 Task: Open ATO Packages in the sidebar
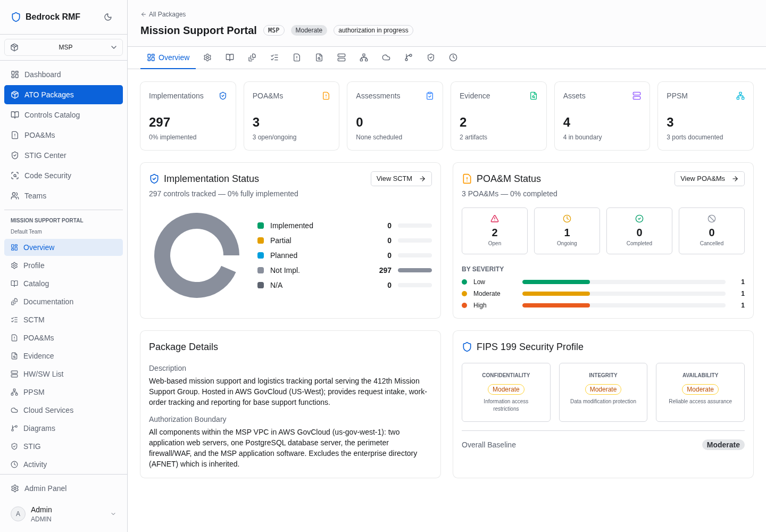[63, 95]
